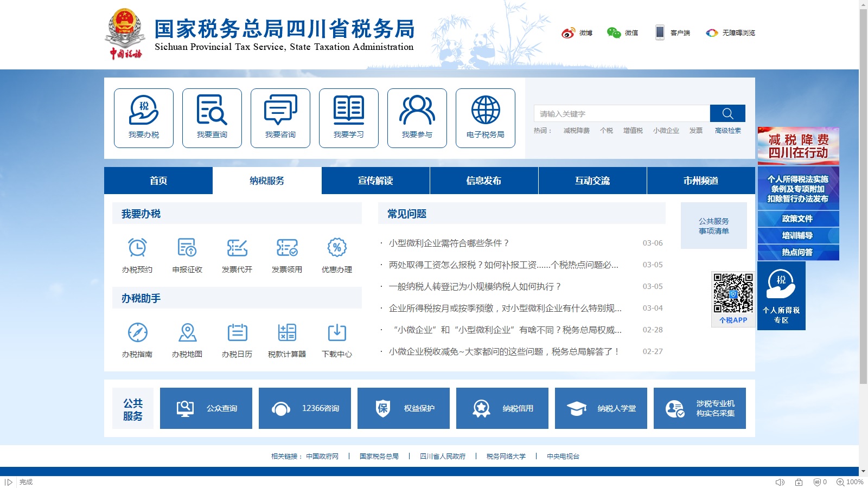Click the 高级检索 advanced search link
868x488 pixels.
point(728,131)
